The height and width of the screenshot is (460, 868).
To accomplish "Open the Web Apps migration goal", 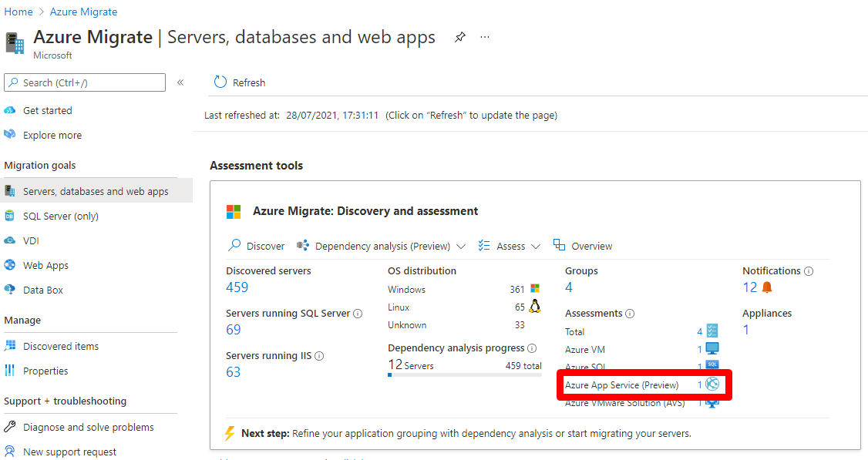I will [x=45, y=265].
